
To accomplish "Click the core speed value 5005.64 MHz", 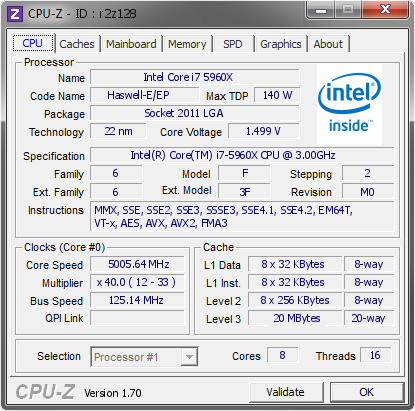I will [137, 264].
